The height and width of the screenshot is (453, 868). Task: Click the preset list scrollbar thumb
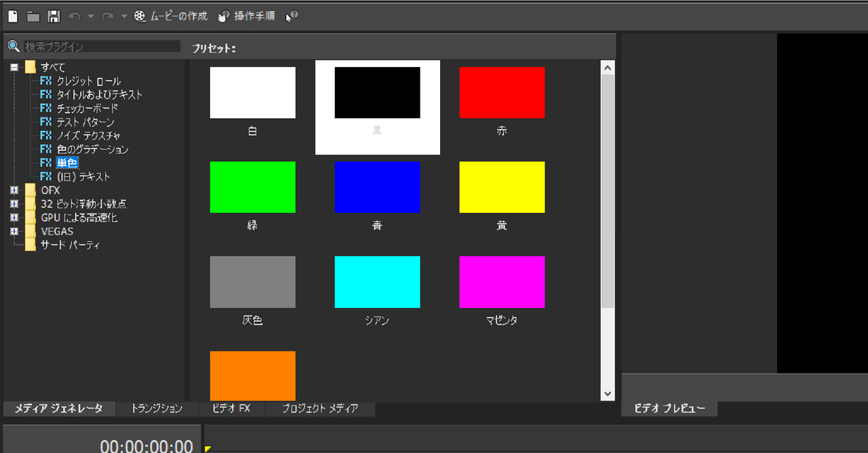608,191
